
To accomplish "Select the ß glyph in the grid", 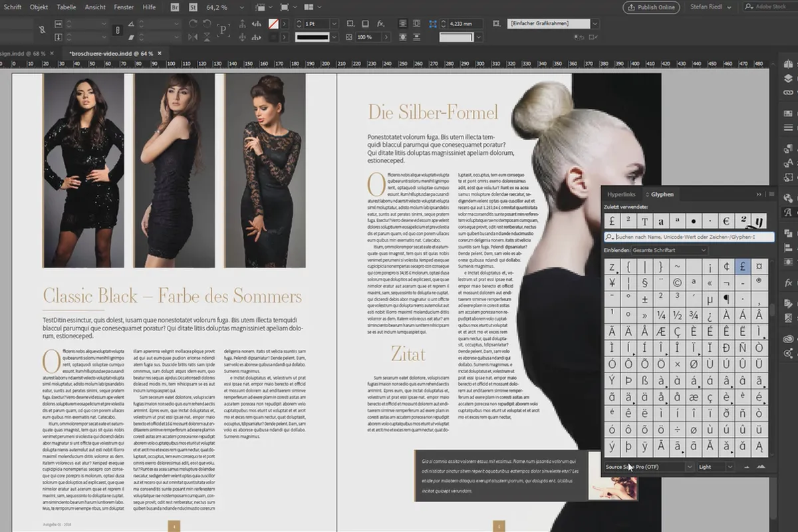I will [x=644, y=380].
